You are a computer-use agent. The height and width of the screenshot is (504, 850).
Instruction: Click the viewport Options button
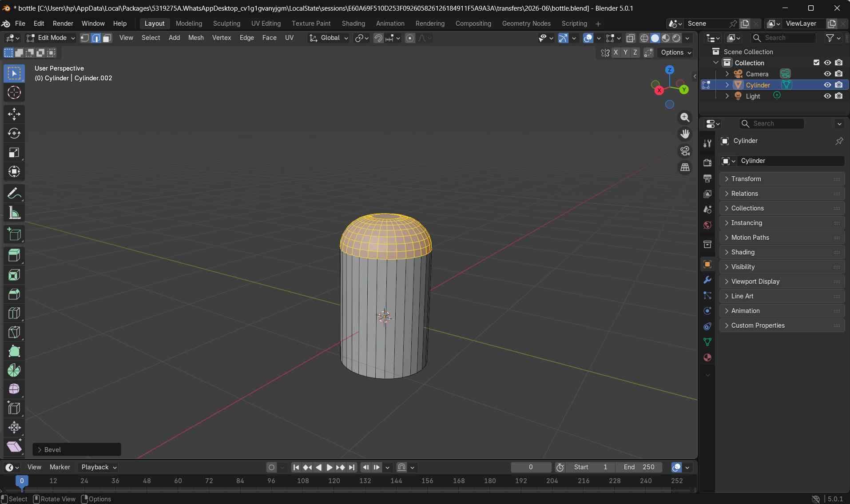click(x=675, y=52)
